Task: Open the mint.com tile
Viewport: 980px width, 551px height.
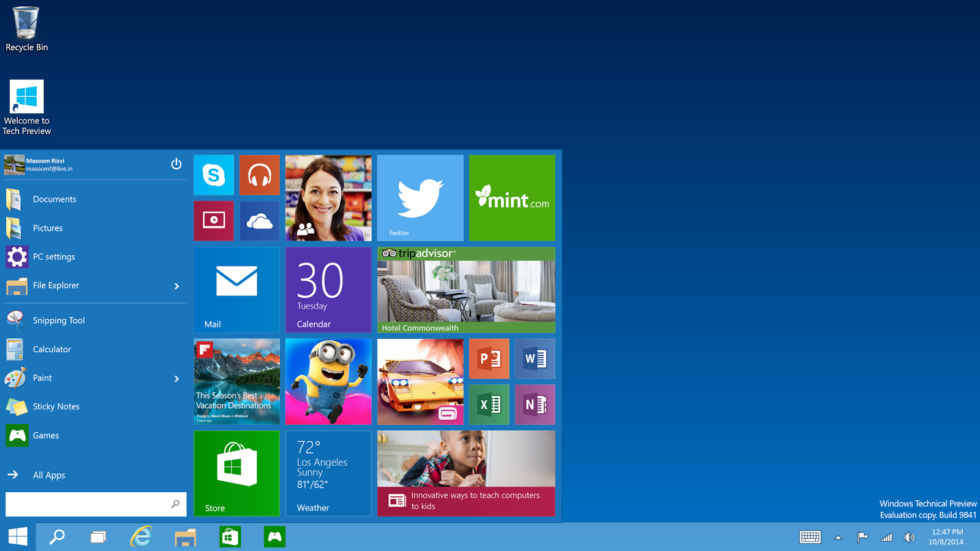Action: click(x=512, y=198)
